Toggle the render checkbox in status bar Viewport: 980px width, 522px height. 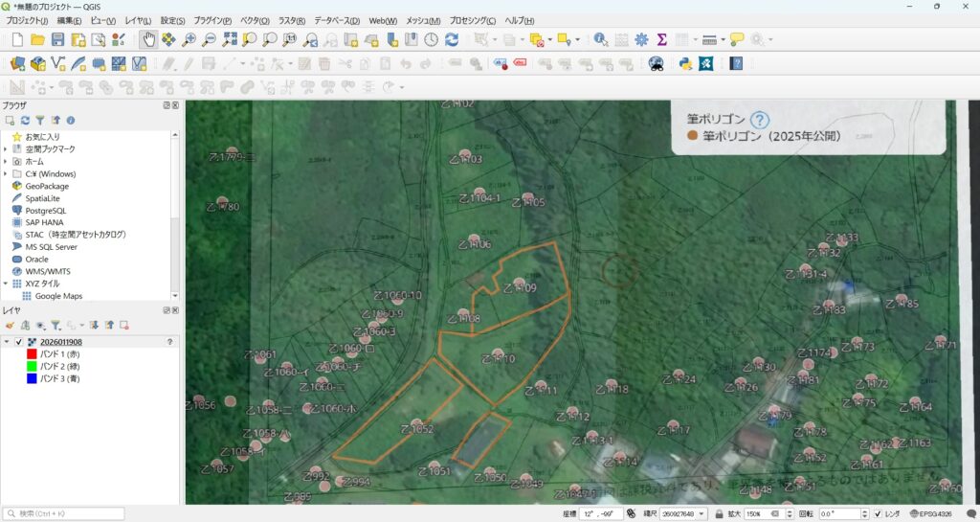878,513
